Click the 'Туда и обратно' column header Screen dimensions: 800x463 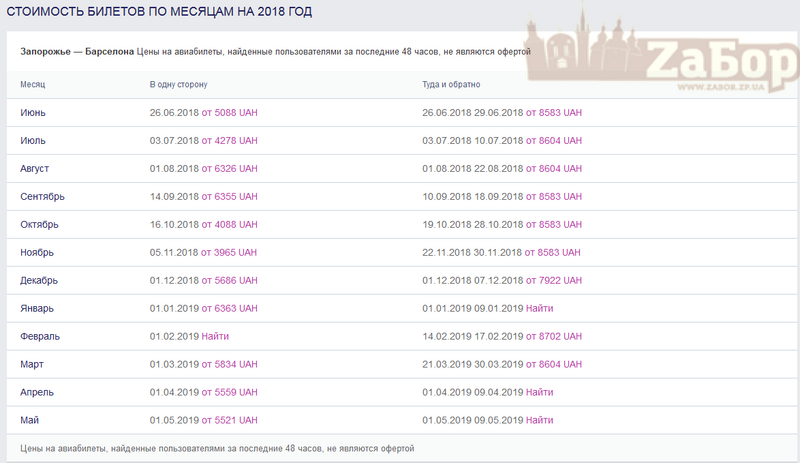(x=451, y=85)
